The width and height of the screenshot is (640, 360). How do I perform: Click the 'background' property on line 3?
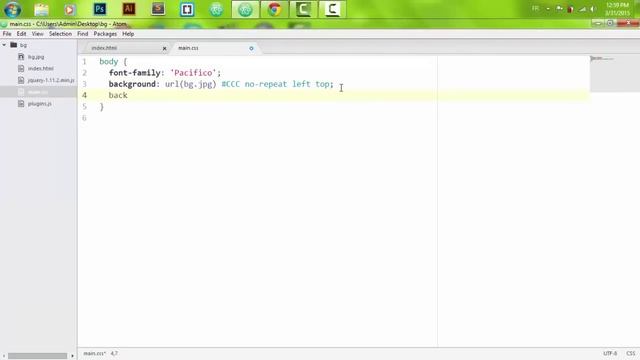[132, 84]
